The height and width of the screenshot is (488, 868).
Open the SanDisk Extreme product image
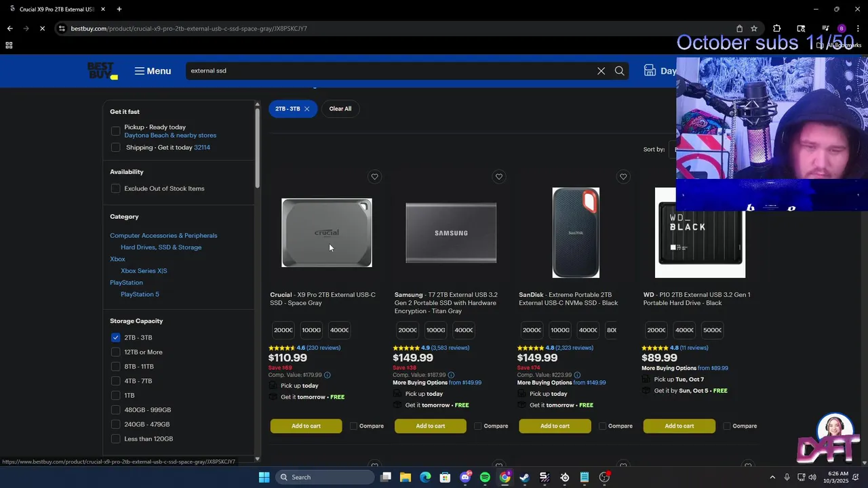[x=576, y=232]
